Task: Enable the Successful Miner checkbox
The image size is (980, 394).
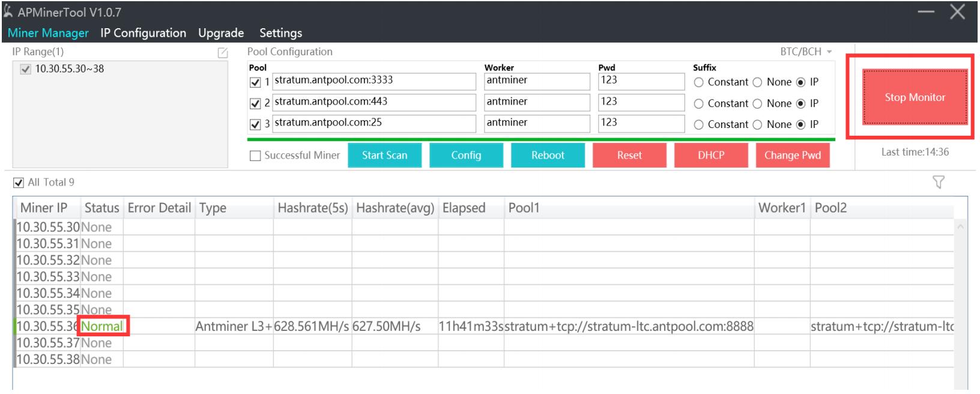Action: (x=255, y=156)
